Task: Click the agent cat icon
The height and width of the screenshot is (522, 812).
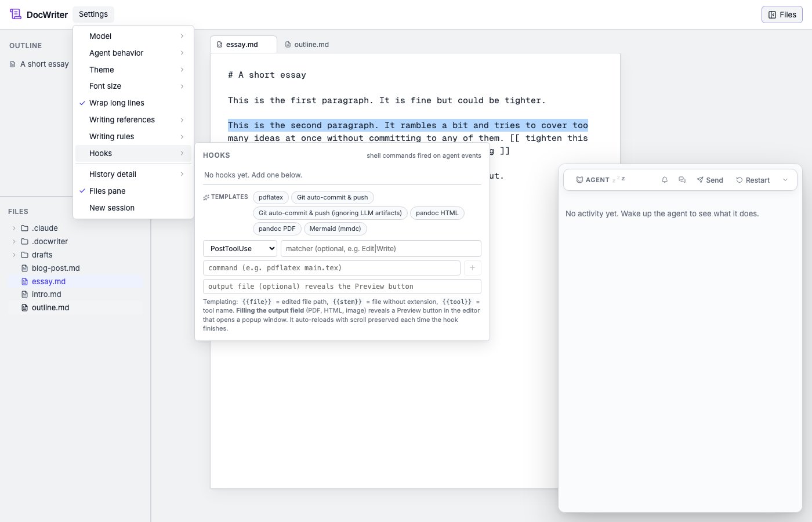Action: pos(579,180)
